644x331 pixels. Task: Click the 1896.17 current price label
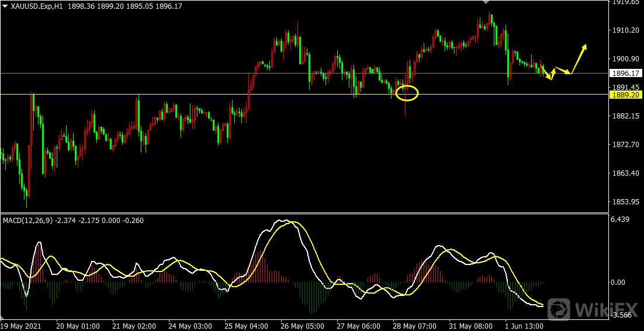(624, 74)
